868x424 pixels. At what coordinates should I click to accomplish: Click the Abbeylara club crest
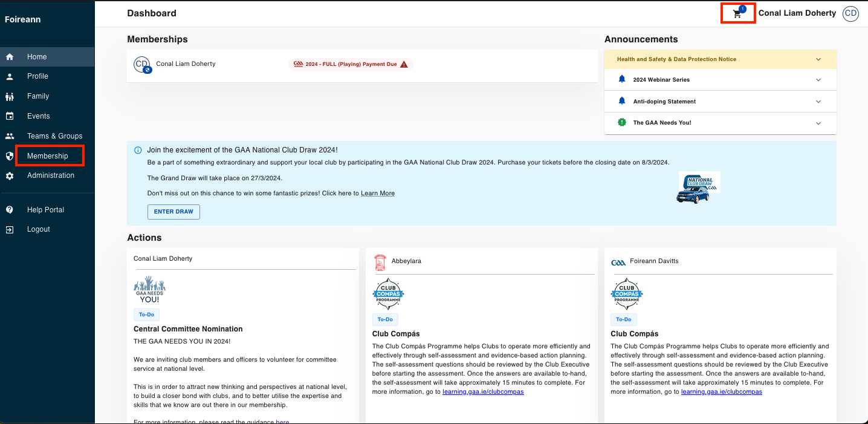pyautogui.click(x=380, y=262)
